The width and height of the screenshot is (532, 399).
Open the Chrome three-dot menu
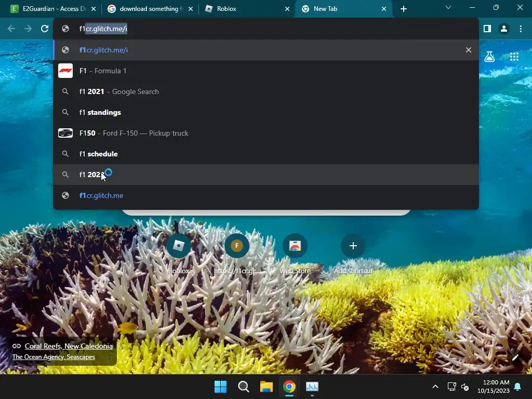point(521,29)
